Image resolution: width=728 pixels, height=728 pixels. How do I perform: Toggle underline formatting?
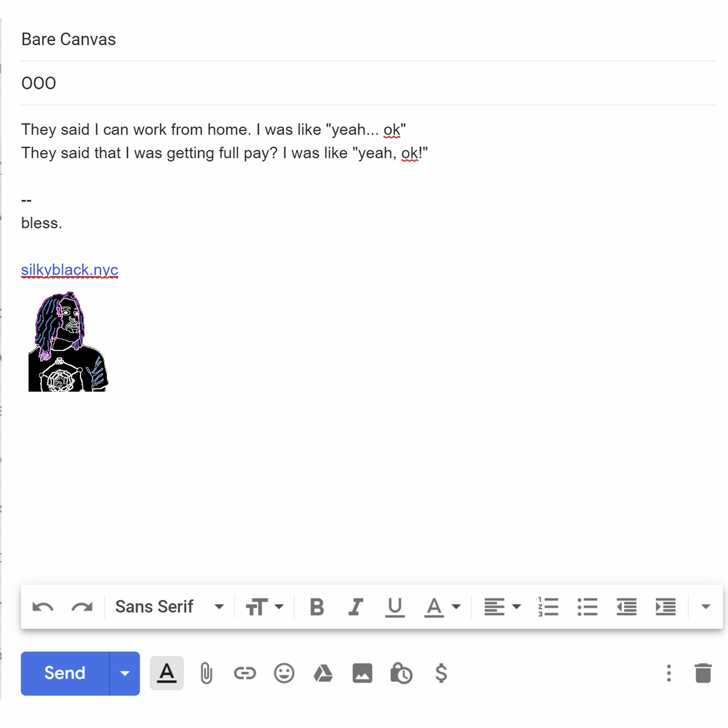click(395, 607)
